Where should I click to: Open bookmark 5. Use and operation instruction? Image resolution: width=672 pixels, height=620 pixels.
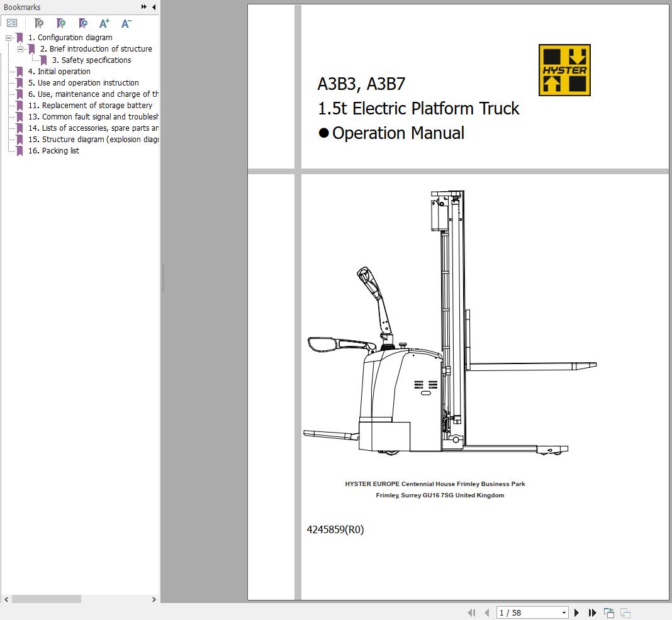coord(83,82)
